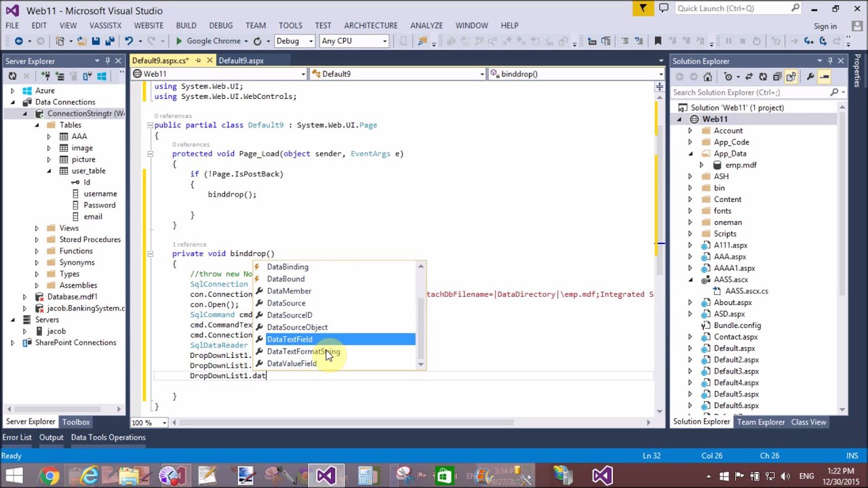Select the username column in Server Explorer

100,194
